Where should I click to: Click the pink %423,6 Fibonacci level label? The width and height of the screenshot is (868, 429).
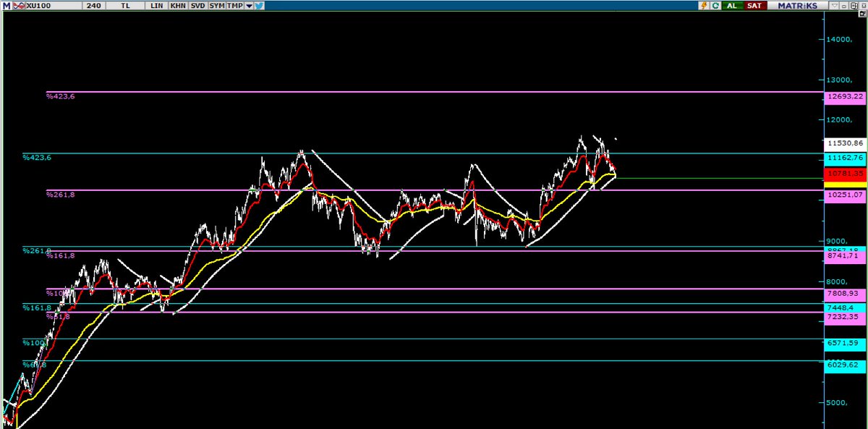[x=60, y=95]
